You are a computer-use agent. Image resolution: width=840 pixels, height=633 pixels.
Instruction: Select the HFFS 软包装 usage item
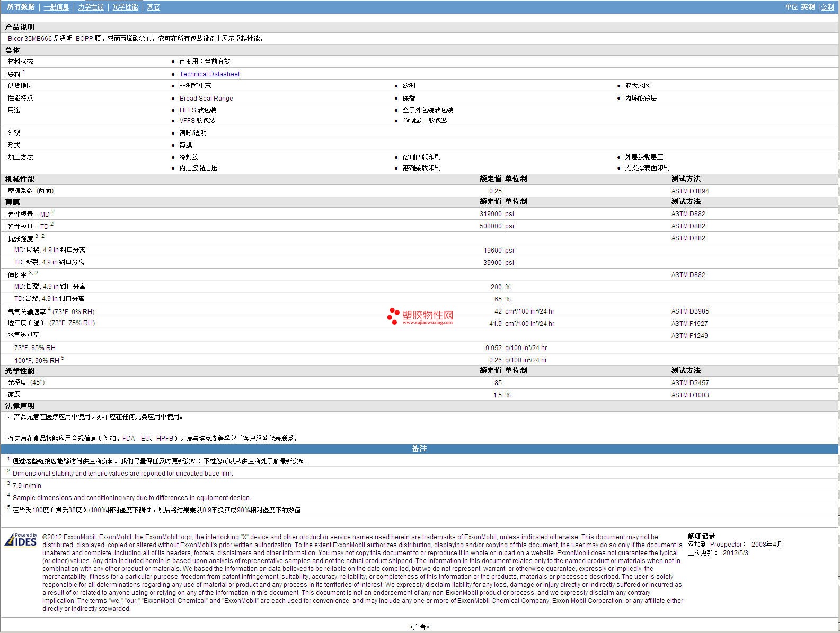point(198,110)
